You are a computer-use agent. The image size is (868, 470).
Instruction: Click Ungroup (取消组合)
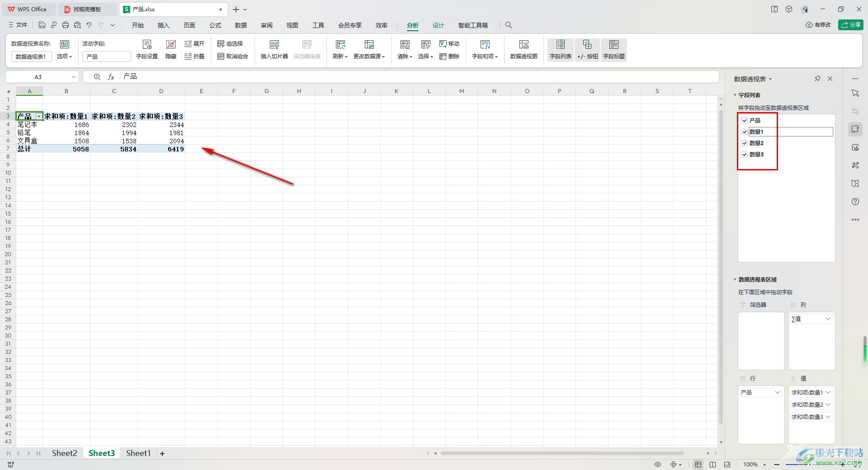[x=232, y=56]
